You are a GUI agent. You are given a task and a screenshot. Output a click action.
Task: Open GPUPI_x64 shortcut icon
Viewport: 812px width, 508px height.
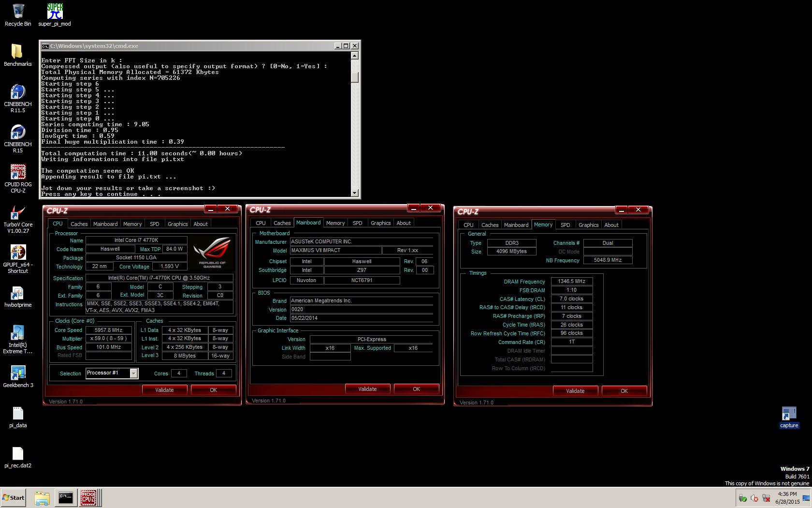tap(18, 259)
